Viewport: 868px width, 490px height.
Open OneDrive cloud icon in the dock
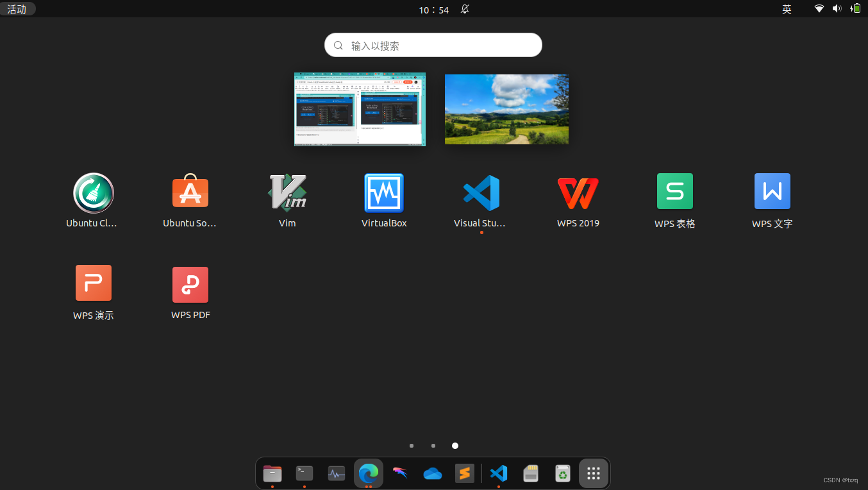pos(433,473)
